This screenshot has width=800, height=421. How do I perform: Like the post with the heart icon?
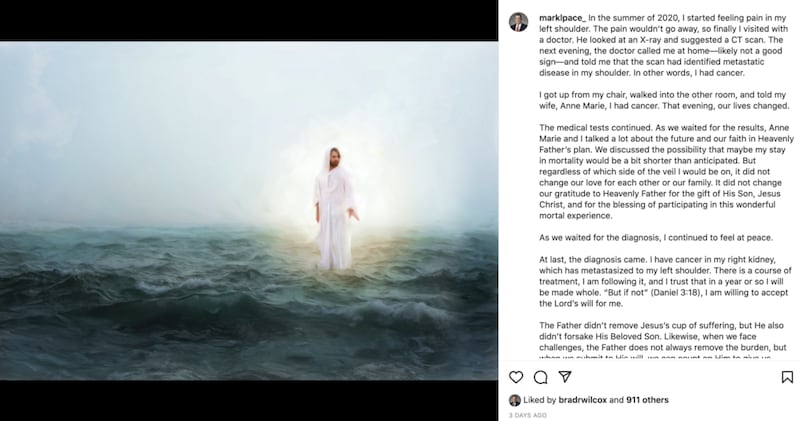click(516, 377)
